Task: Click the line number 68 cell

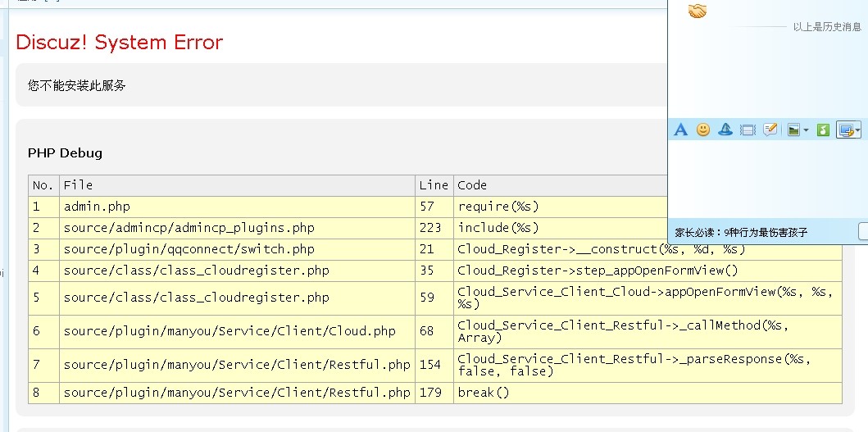Action: [434, 331]
